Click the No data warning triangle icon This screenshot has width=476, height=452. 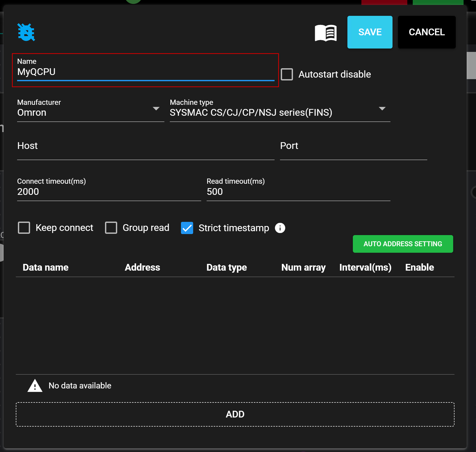[35, 386]
